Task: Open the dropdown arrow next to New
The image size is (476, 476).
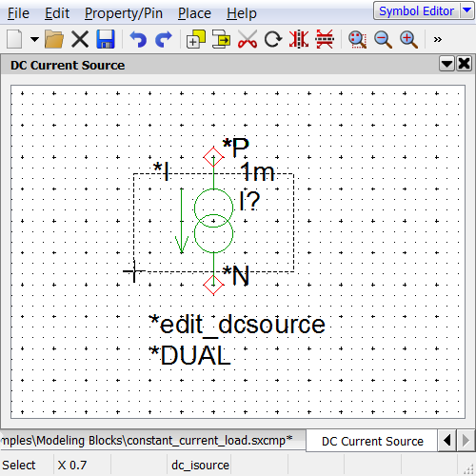Action: click(34, 39)
